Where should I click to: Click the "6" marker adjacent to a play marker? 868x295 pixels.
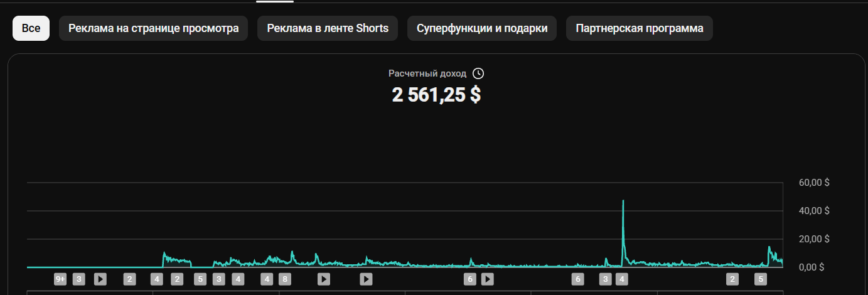tap(470, 279)
